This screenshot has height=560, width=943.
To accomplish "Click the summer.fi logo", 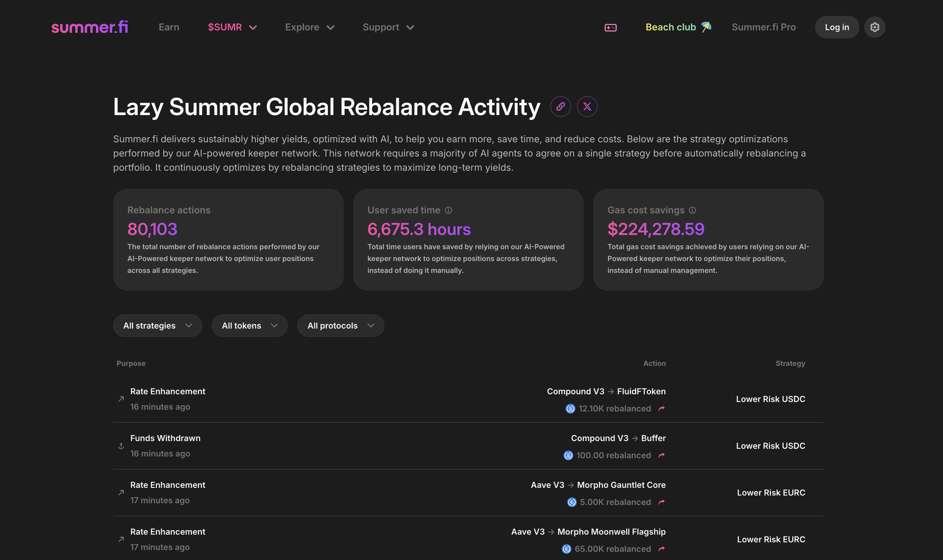I will click(x=90, y=27).
